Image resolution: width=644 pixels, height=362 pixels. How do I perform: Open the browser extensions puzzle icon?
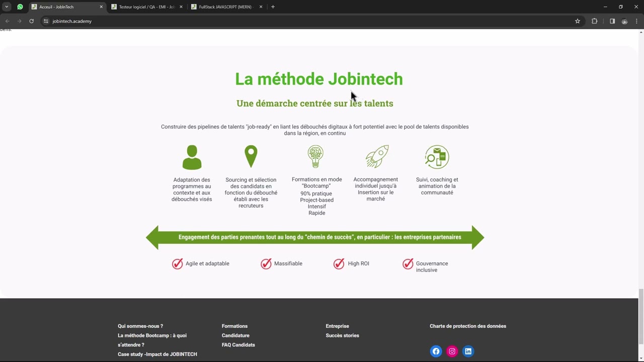[595, 21]
